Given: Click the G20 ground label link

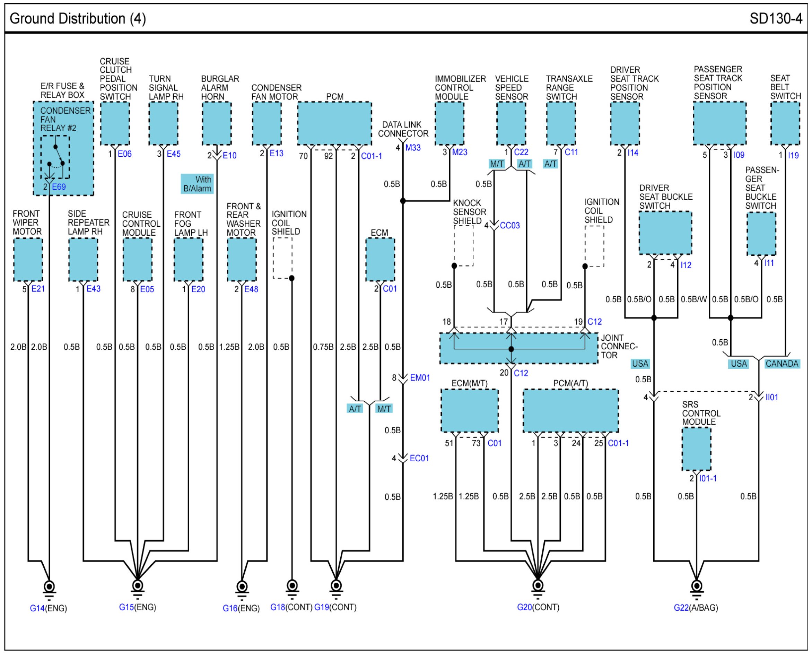Looking at the screenshot, I should [x=524, y=607].
